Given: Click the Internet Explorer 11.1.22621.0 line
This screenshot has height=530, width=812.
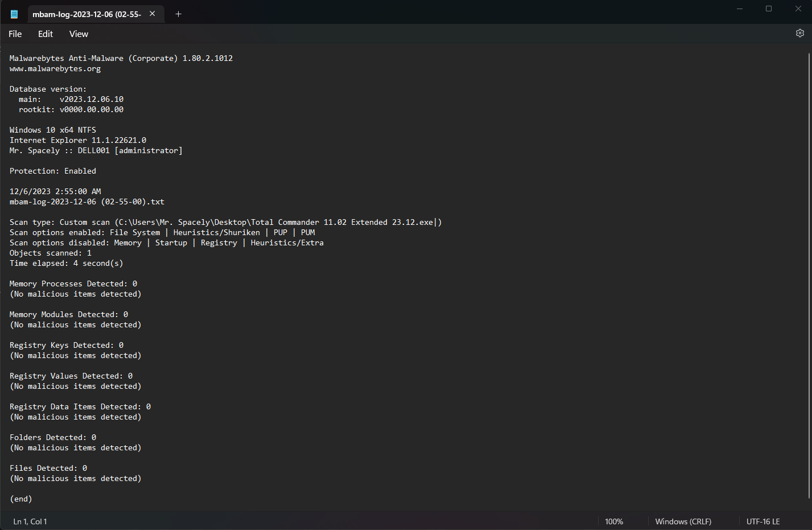Looking at the screenshot, I should 78,140.
